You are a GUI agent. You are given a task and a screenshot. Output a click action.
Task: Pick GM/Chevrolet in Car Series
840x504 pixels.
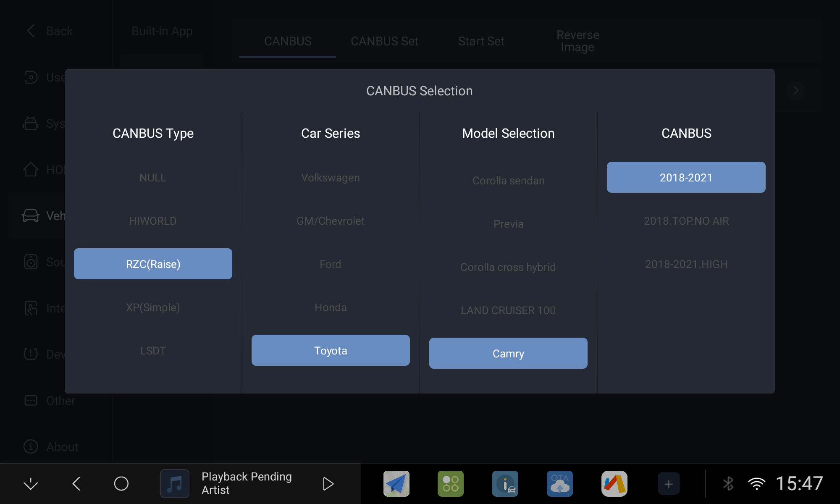coord(331,221)
